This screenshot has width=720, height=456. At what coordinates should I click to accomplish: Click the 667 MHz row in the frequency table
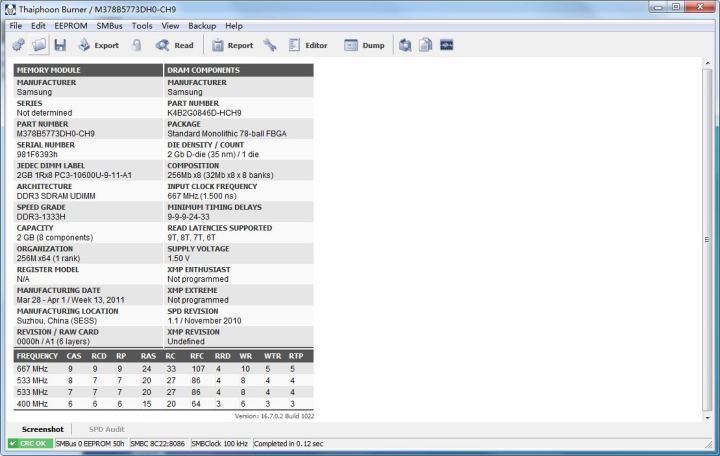pos(163,369)
